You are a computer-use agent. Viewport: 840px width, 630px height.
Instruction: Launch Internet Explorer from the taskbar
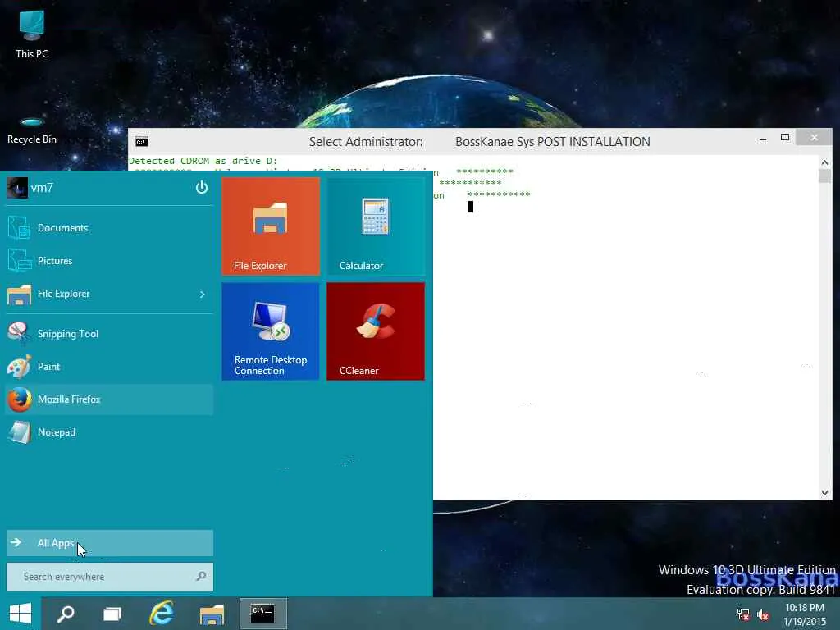pos(162,614)
